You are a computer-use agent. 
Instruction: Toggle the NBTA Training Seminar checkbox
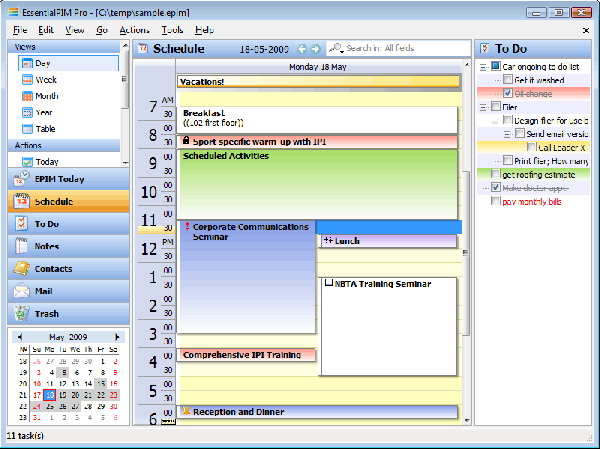click(328, 283)
